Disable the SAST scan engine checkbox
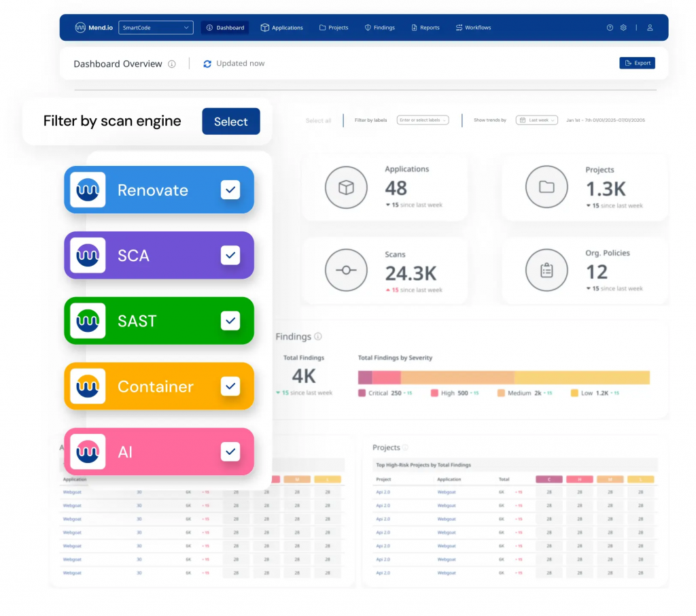 pos(231,320)
